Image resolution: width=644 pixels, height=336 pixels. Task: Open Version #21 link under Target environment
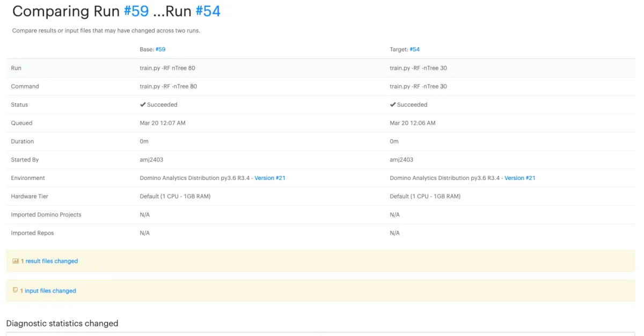click(x=520, y=178)
